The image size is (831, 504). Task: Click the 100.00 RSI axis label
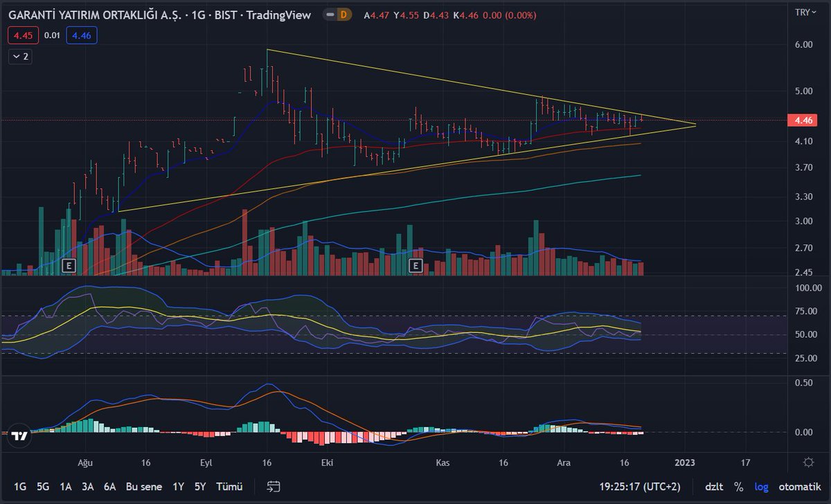[807, 287]
